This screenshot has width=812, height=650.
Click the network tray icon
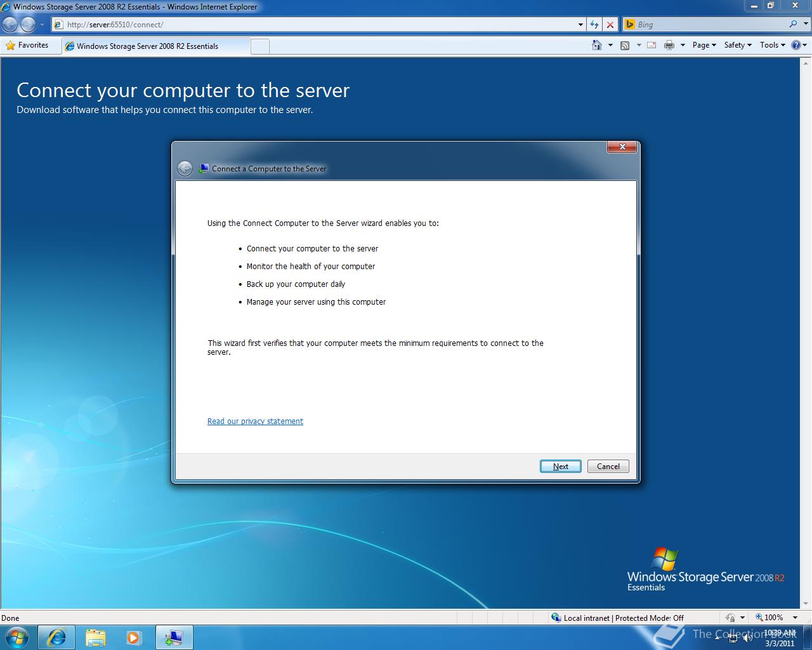733,638
